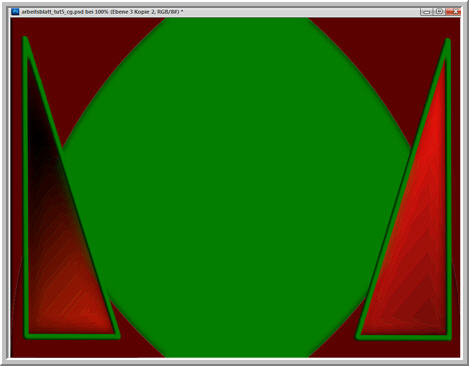Maximize the arbeitsblatt document window

coord(439,12)
